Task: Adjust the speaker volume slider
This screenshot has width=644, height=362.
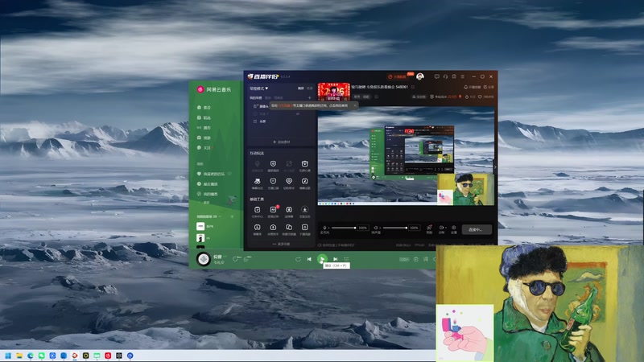Action: coord(395,228)
